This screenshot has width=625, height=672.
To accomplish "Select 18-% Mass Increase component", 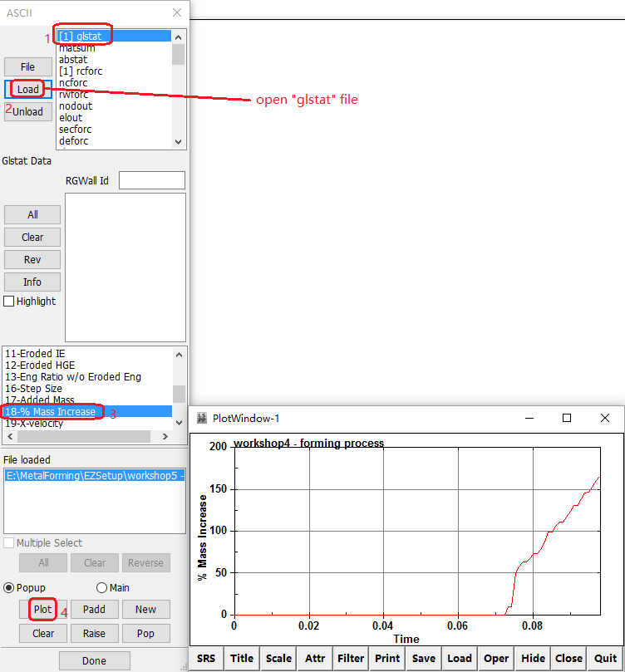I will coord(87,411).
